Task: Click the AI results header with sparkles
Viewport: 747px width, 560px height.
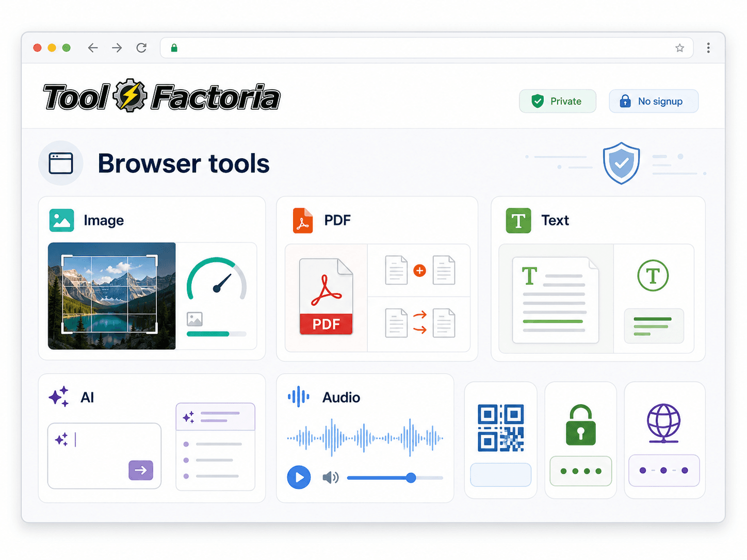Action: pyautogui.click(x=216, y=417)
